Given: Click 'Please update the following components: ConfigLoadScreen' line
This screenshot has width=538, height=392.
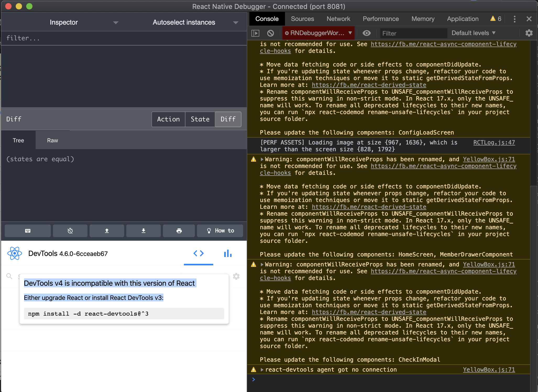Looking at the screenshot, I should click(357, 132).
